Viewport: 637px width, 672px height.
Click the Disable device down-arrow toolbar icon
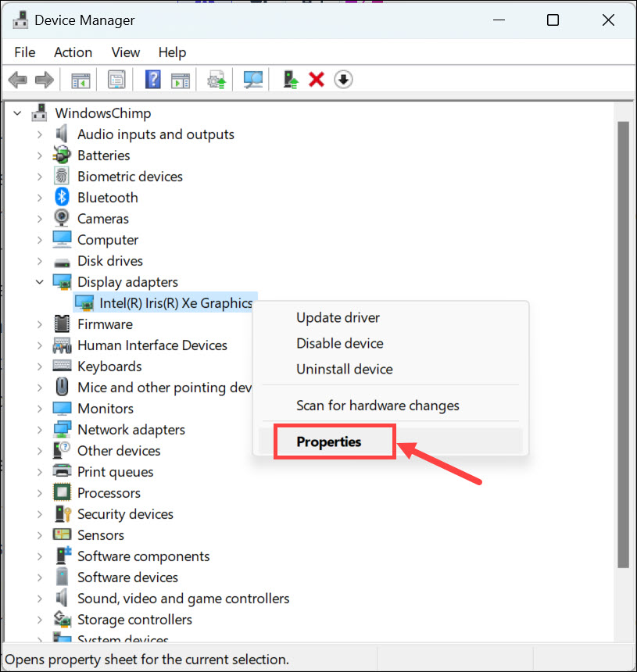pyautogui.click(x=342, y=79)
